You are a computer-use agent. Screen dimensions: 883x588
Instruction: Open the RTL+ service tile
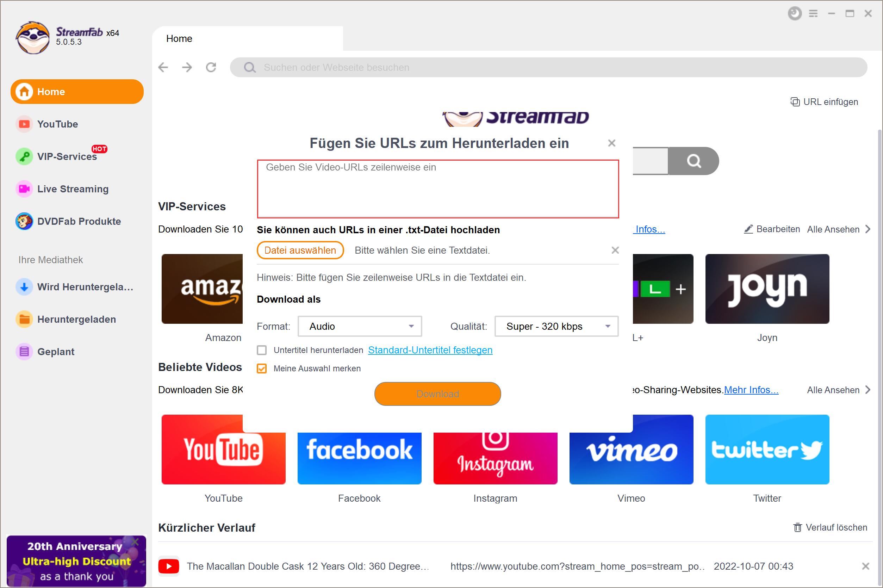663,289
